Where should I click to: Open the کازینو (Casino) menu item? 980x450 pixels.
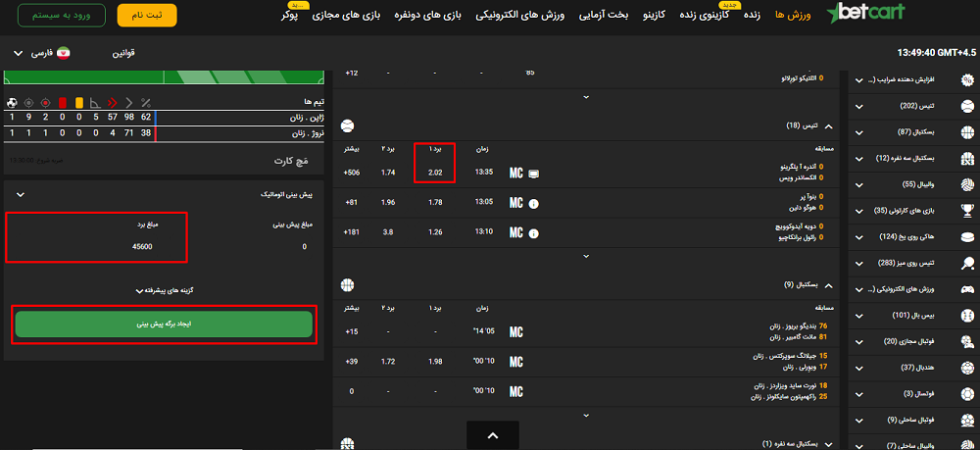coord(654,15)
